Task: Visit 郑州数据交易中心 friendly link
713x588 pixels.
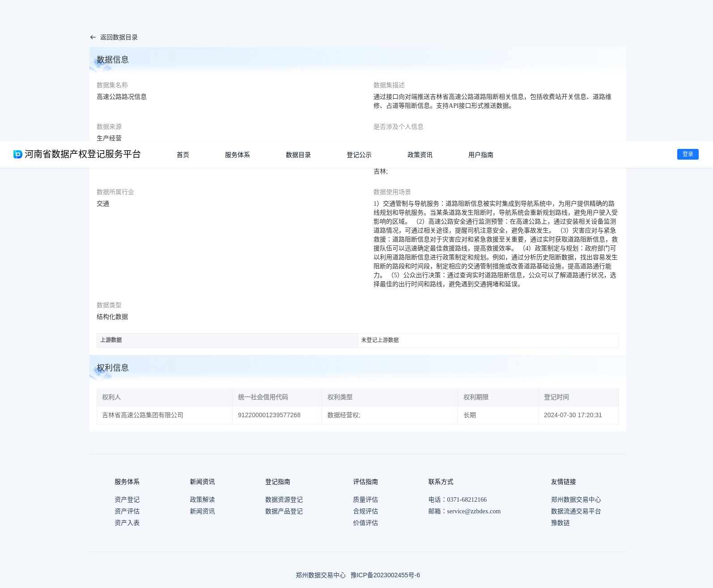Action: click(576, 499)
